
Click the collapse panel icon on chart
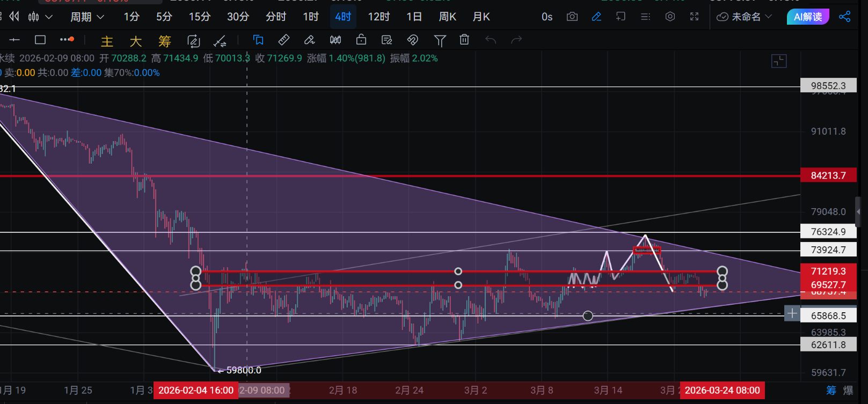pyautogui.click(x=779, y=61)
